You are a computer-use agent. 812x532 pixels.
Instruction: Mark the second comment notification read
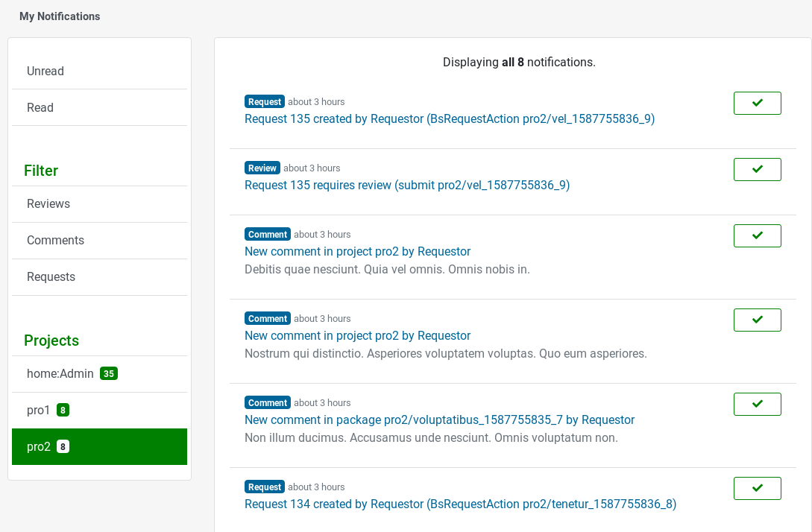click(757, 320)
